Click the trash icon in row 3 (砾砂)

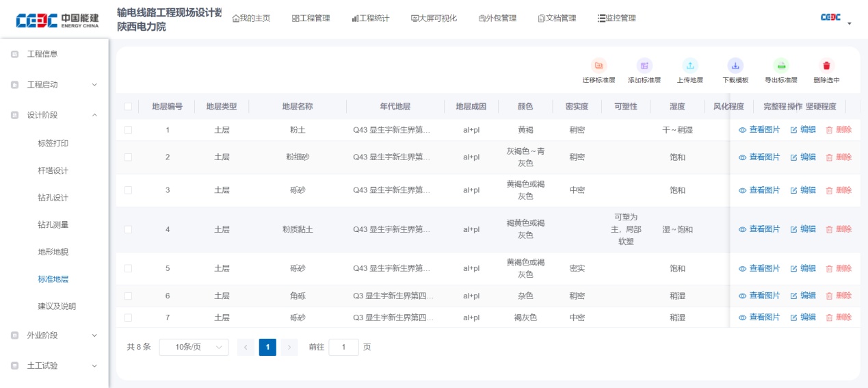pos(830,190)
